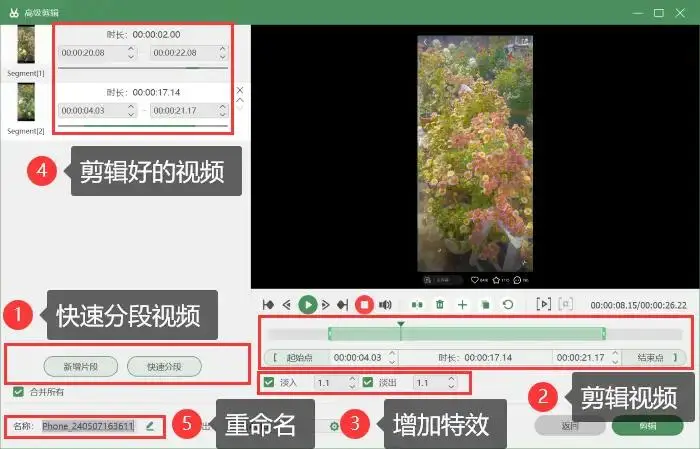Mute the audio via the speaker icon
The height and width of the screenshot is (449, 700).
pyautogui.click(x=385, y=305)
